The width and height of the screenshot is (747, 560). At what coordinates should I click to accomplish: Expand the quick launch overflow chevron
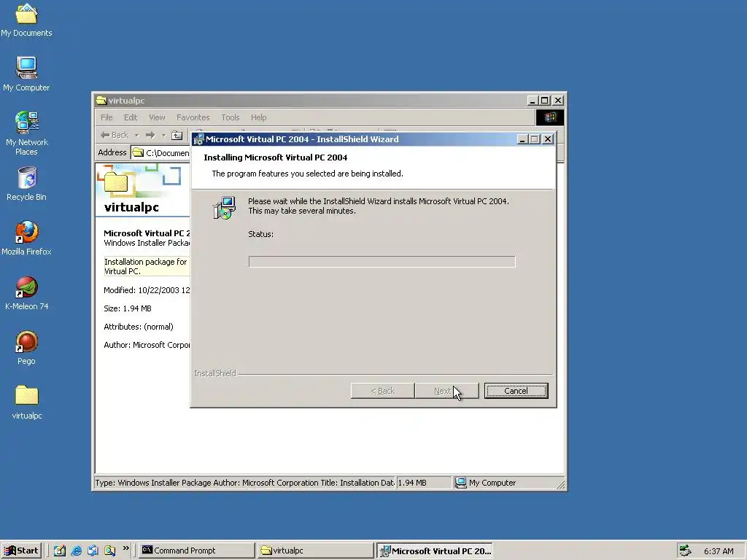125,548
